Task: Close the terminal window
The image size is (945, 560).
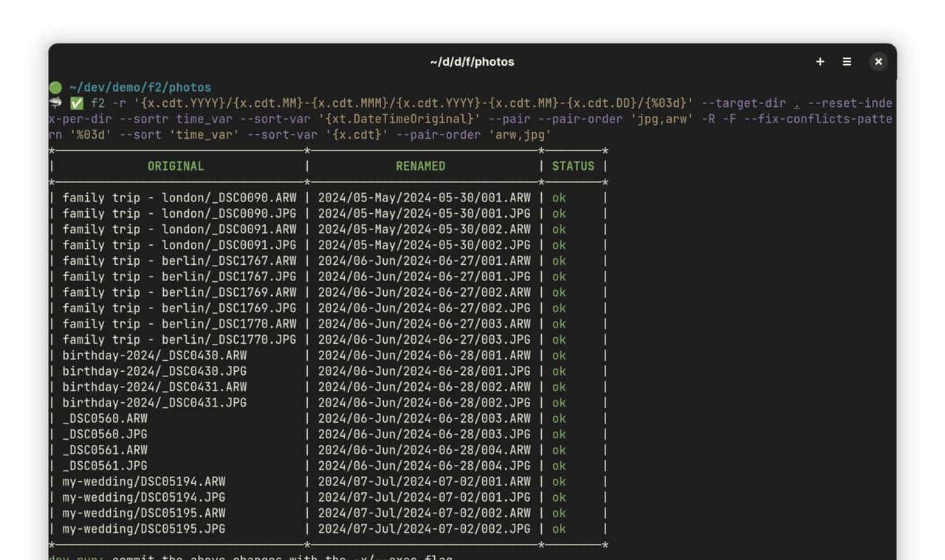Action: 878,62
